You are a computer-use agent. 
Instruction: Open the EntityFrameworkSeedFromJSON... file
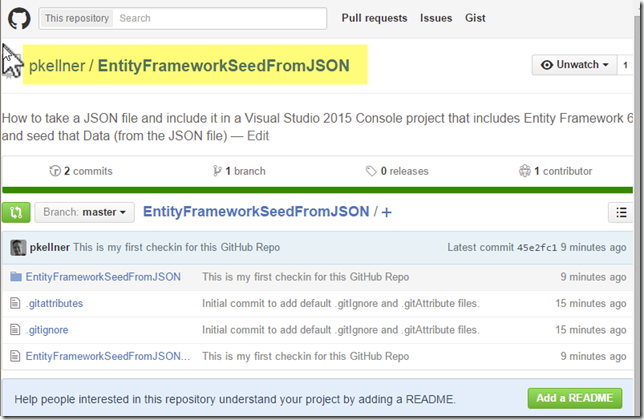coord(108,356)
